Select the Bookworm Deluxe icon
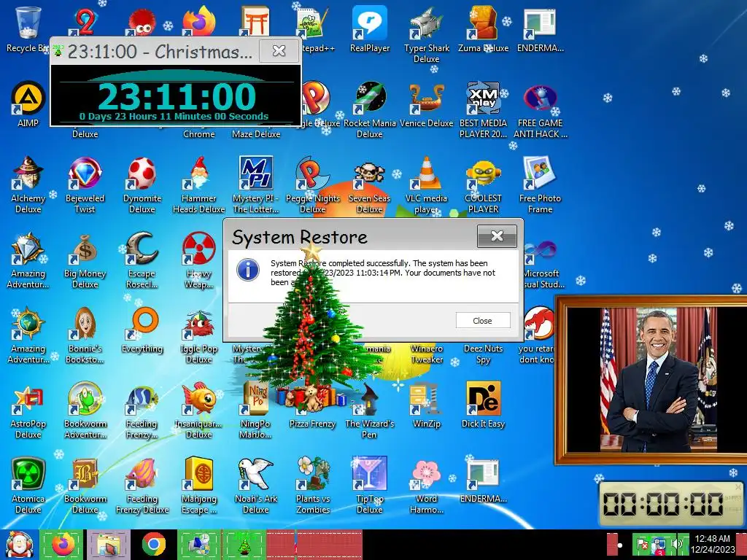747x560 pixels. pyautogui.click(x=85, y=486)
